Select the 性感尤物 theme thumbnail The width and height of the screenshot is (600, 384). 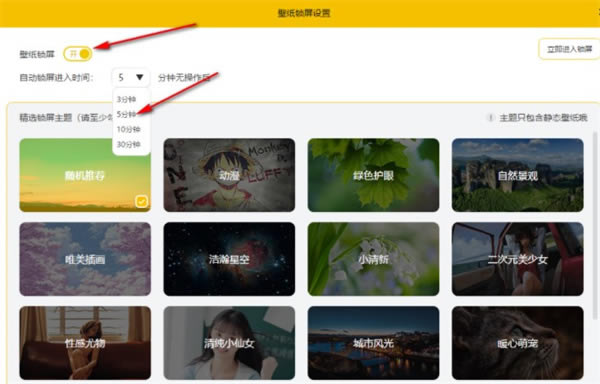click(85, 343)
